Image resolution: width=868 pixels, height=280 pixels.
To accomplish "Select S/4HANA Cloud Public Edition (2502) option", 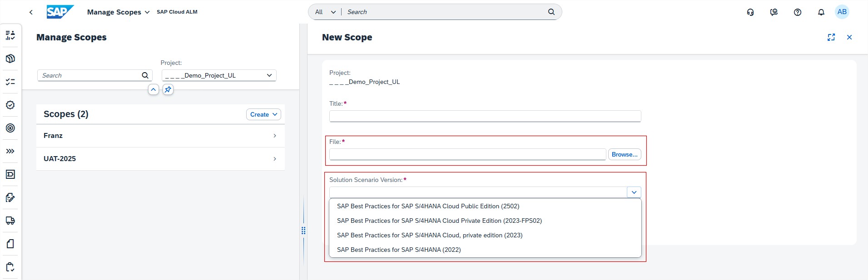I will pyautogui.click(x=428, y=206).
